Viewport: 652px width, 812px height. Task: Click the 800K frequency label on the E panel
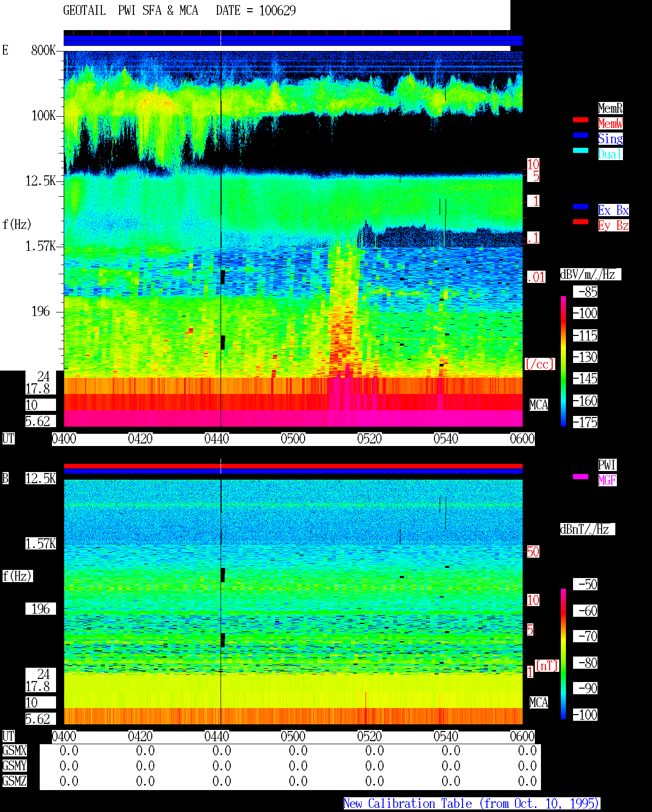coord(43,50)
